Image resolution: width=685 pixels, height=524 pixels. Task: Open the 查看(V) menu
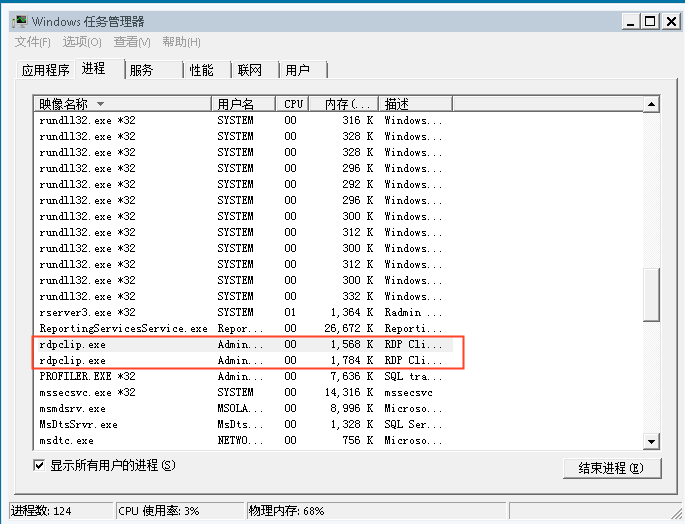point(132,42)
